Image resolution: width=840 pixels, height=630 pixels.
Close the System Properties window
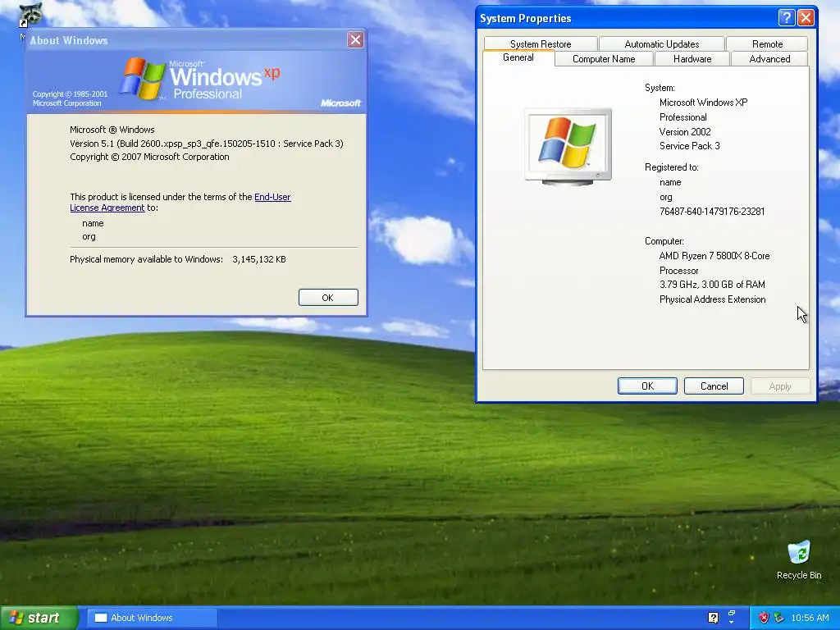pos(806,18)
